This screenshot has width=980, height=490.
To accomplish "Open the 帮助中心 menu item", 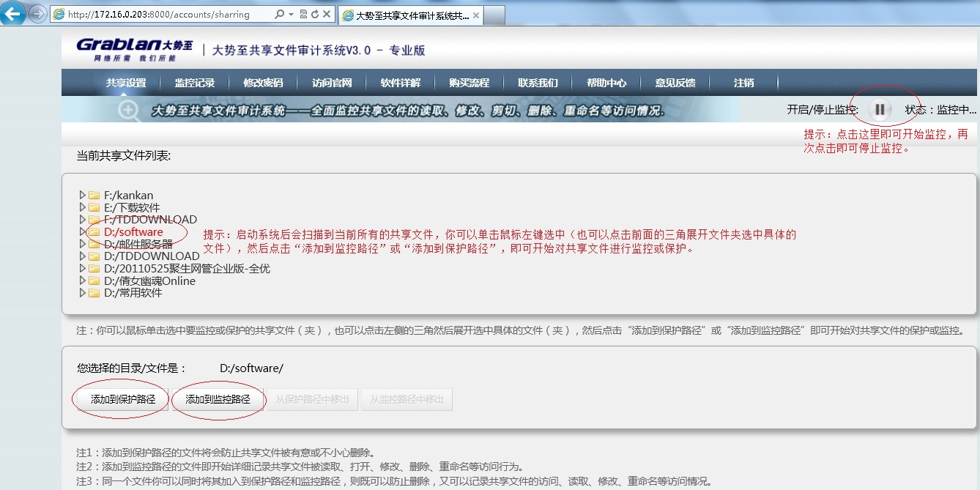I will [606, 83].
